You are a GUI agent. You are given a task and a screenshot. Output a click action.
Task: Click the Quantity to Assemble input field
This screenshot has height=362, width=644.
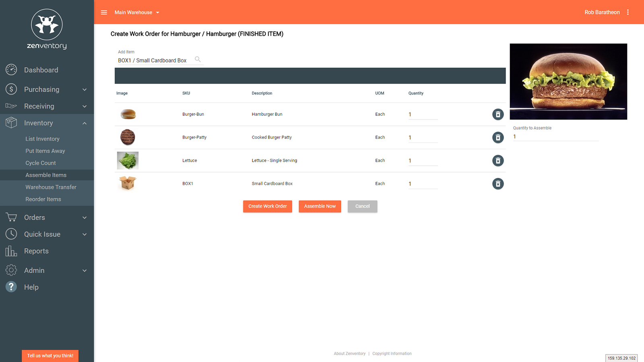pyautogui.click(x=555, y=136)
